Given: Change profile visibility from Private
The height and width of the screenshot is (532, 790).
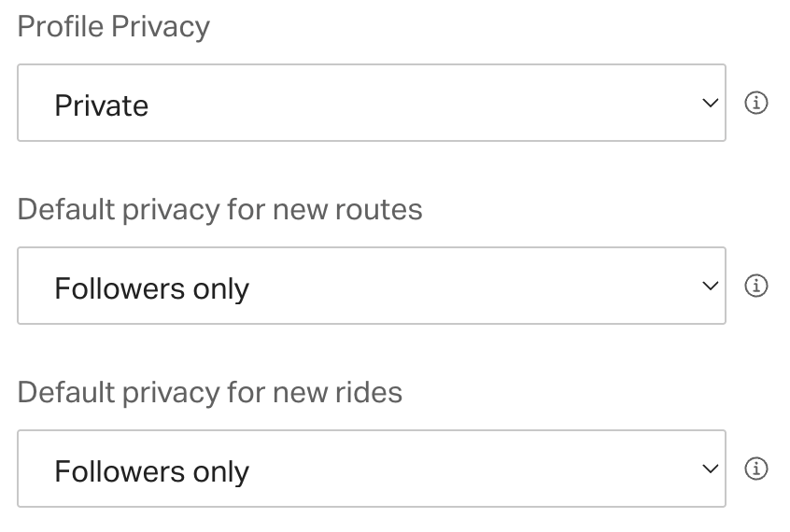Looking at the screenshot, I should coord(372,103).
